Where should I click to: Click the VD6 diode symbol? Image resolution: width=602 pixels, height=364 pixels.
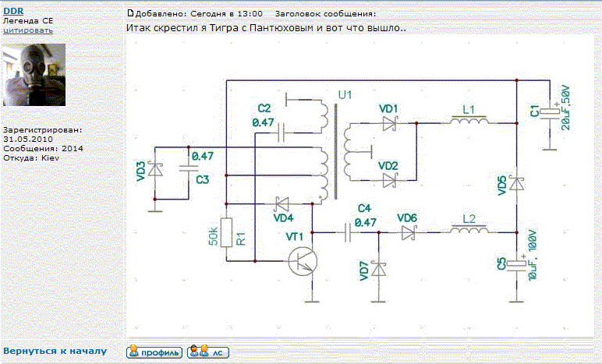(x=409, y=233)
